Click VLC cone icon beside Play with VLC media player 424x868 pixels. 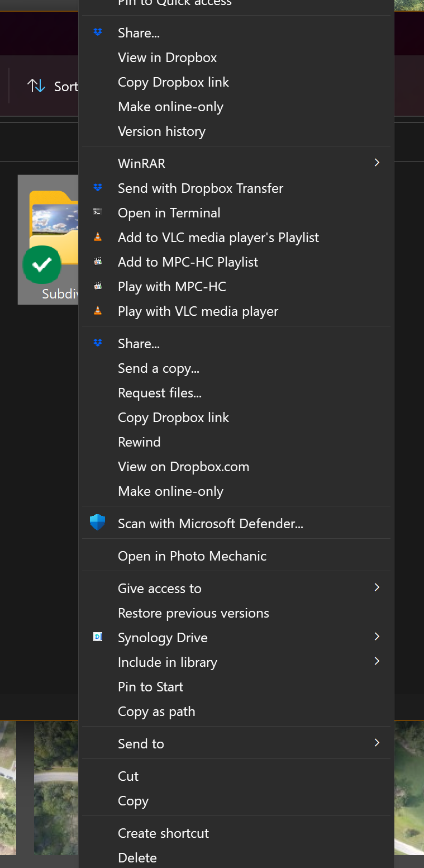(x=98, y=311)
